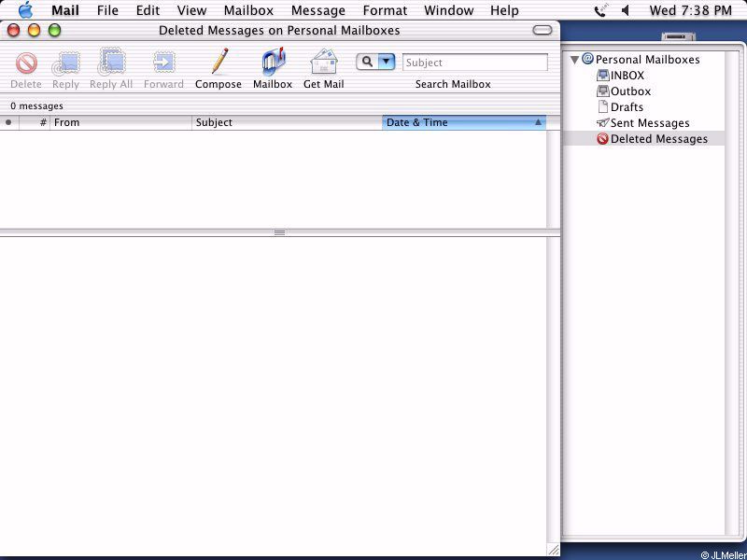
Task: Toggle the Mailbox drawer icon
Action: coord(273,62)
